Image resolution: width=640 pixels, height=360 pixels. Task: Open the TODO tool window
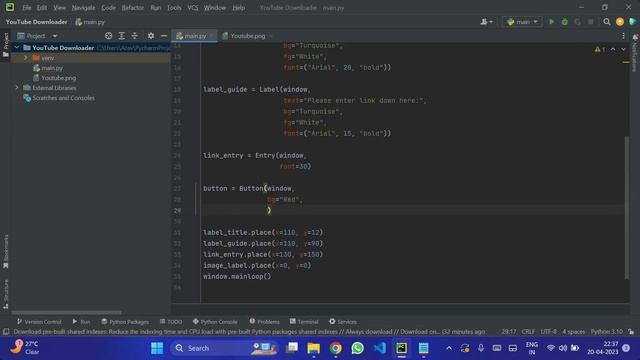[171, 322]
